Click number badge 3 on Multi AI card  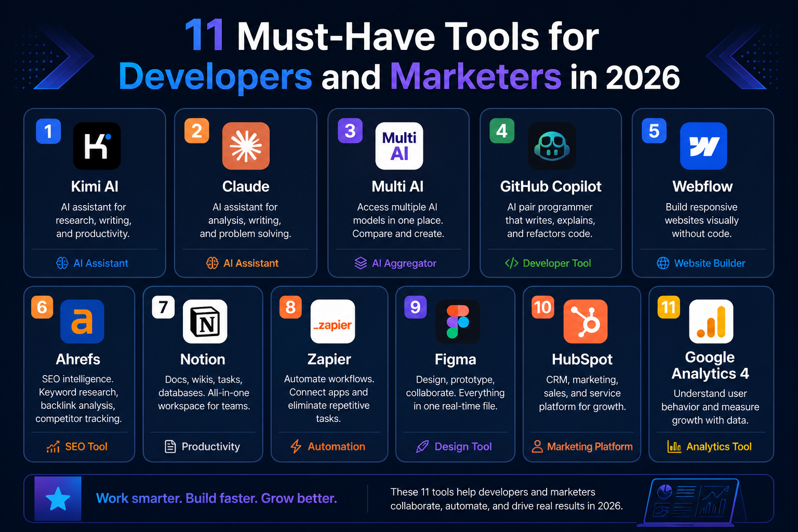pos(350,131)
